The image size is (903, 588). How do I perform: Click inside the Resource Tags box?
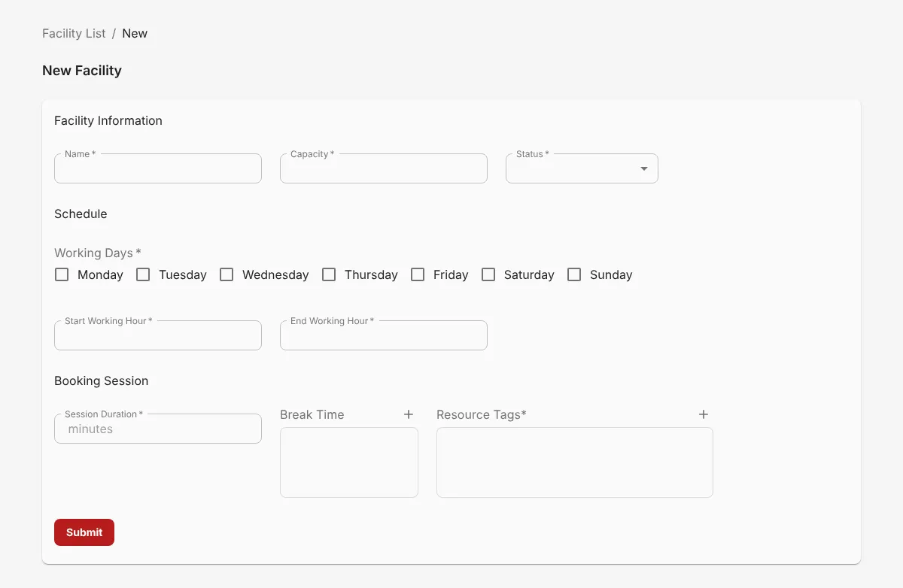[x=575, y=462]
